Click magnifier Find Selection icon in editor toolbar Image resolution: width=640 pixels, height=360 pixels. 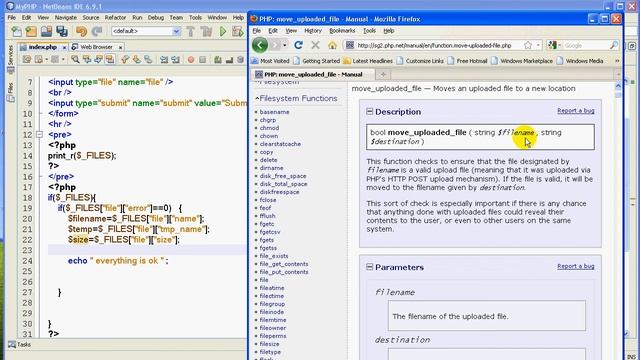pyautogui.click(x=75, y=60)
